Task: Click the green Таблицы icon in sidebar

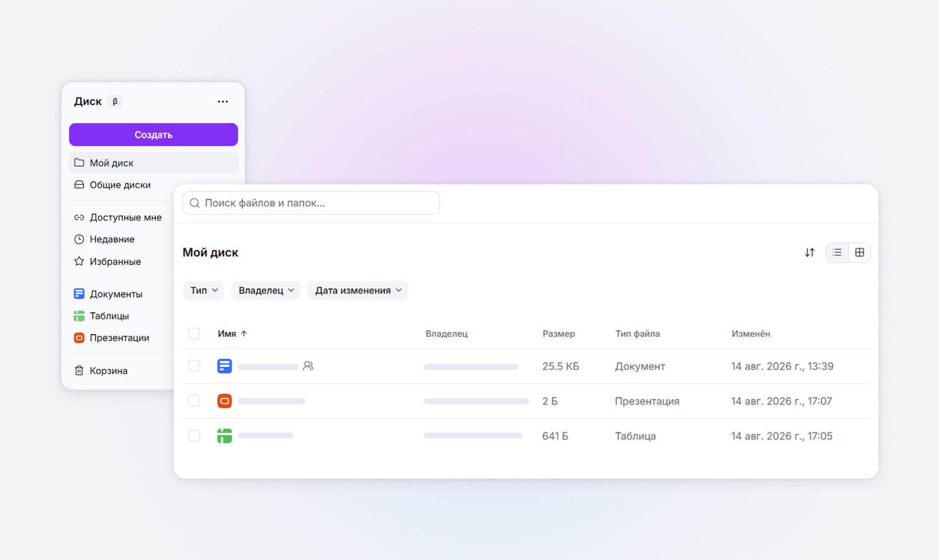Action: [x=79, y=316]
